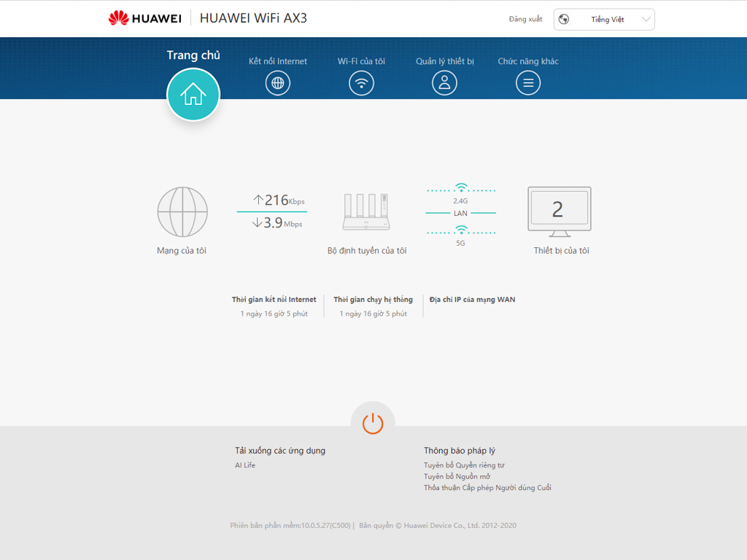
Task: Click the 216 Kbps upload speed value
Action: pyautogui.click(x=279, y=200)
